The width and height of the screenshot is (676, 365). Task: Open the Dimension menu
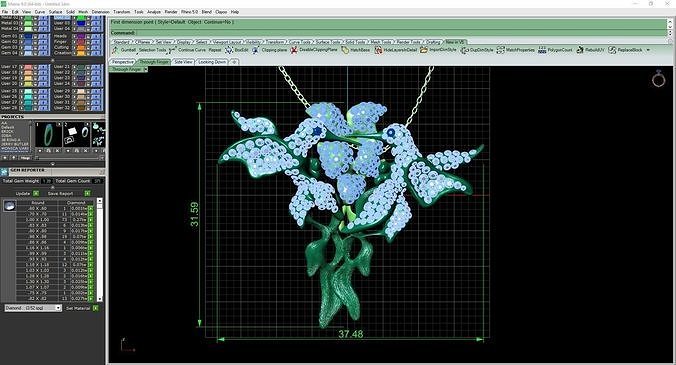tap(100, 12)
